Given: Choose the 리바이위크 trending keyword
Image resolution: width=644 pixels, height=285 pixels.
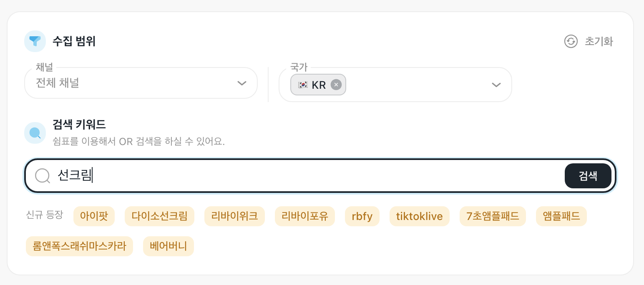Looking at the screenshot, I should (234, 216).
